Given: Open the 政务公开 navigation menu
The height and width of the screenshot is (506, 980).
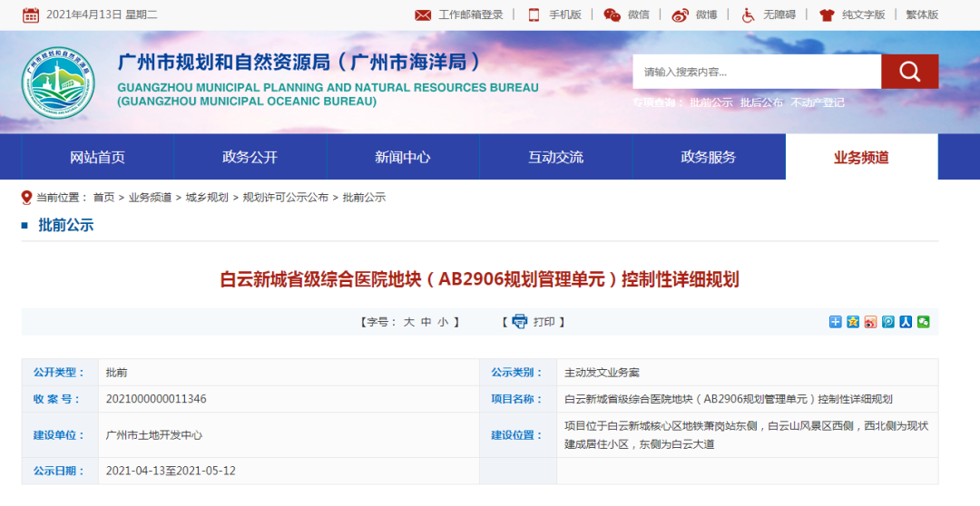Looking at the screenshot, I should coord(250,157).
